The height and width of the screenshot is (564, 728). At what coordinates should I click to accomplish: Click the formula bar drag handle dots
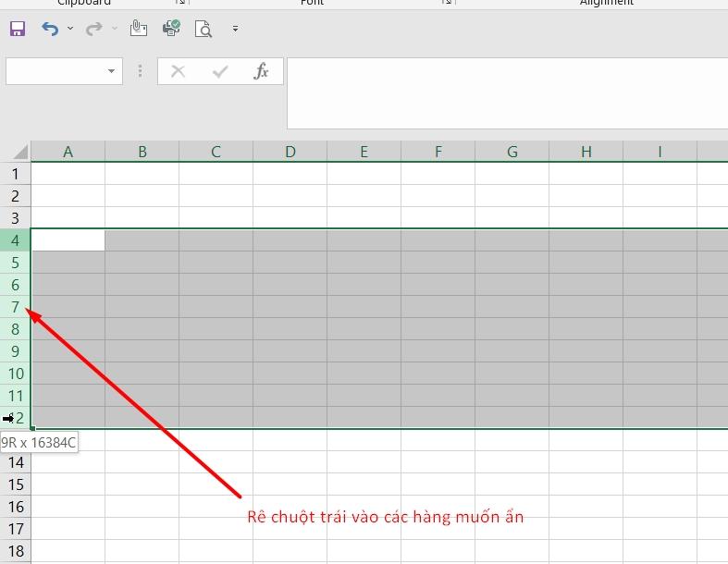[141, 71]
